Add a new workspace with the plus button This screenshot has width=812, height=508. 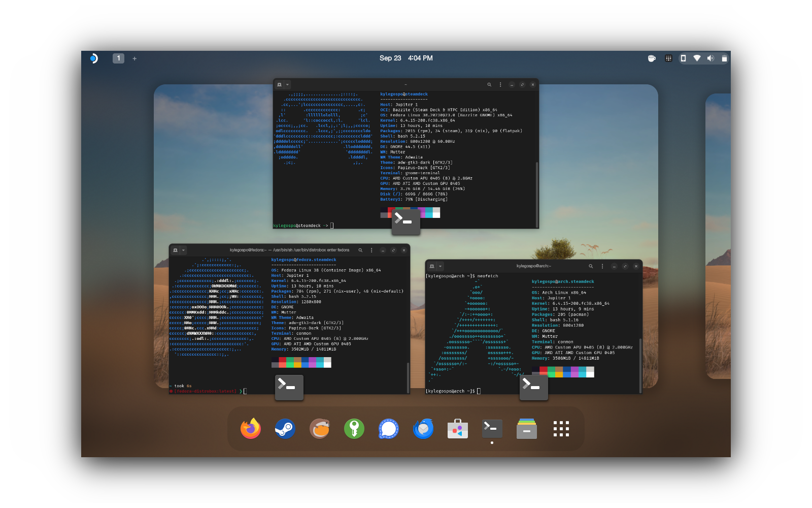point(134,58)
